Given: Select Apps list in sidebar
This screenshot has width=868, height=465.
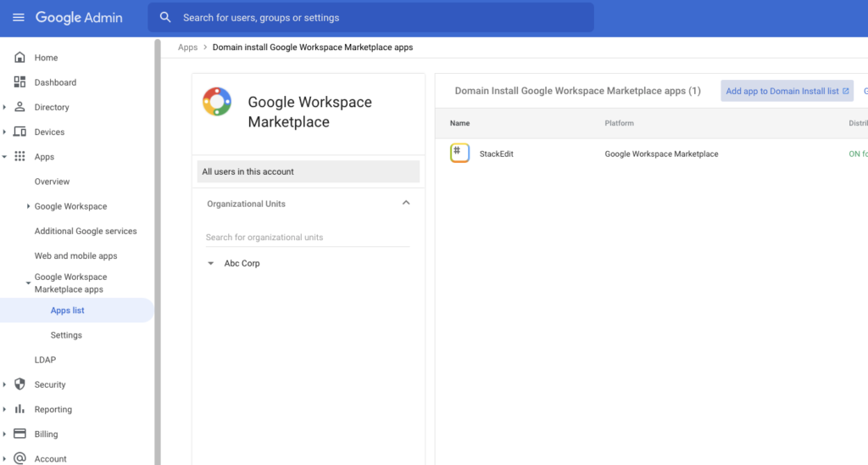Looking at the screenshot, I should [76, 311].
